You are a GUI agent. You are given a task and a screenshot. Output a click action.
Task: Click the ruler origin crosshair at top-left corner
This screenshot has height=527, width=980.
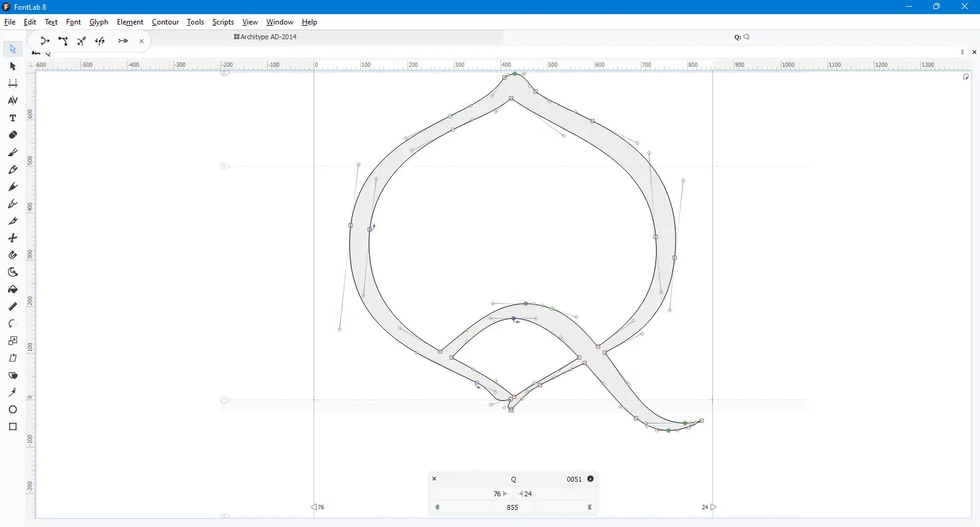point(31,65)
